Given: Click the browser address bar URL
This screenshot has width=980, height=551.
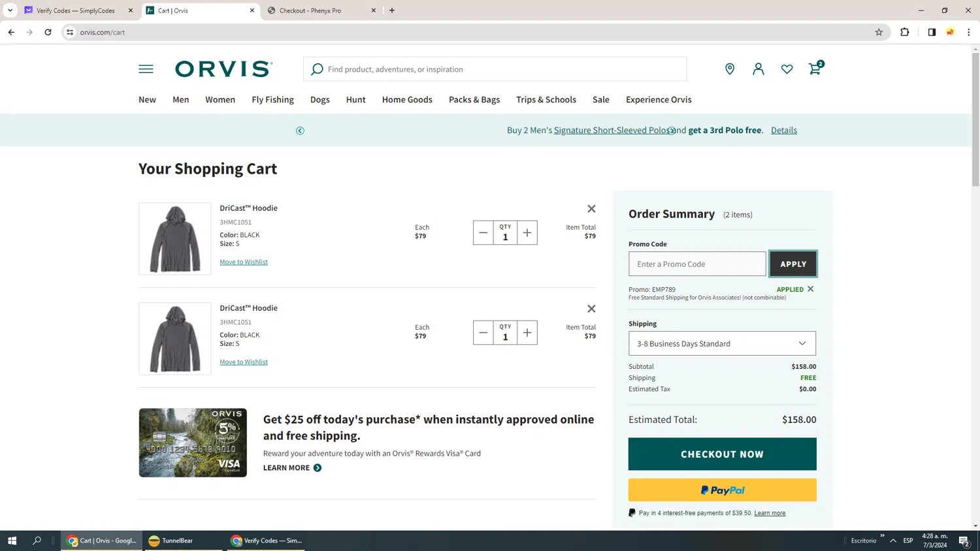Looking at the screenshot, I should (x=103, y=32).
